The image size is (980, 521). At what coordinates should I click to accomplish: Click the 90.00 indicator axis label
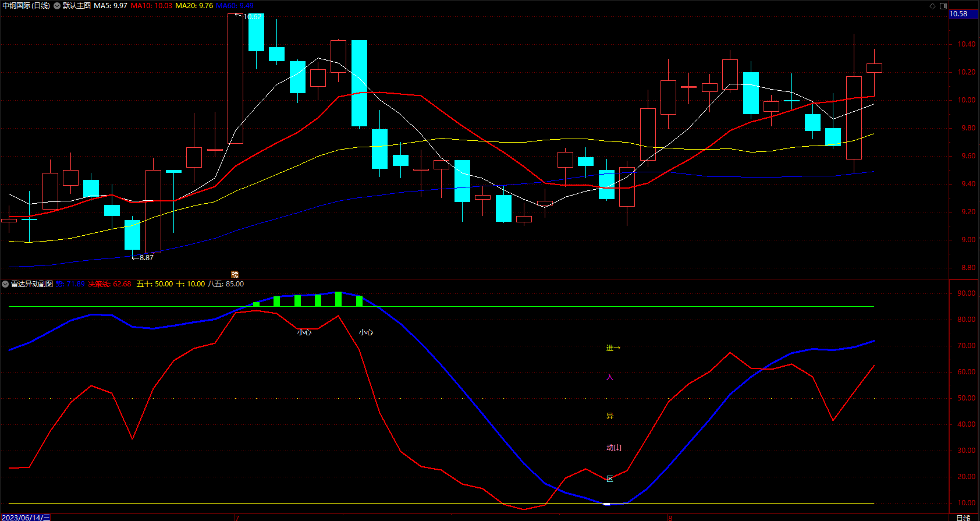pos(966,293)
